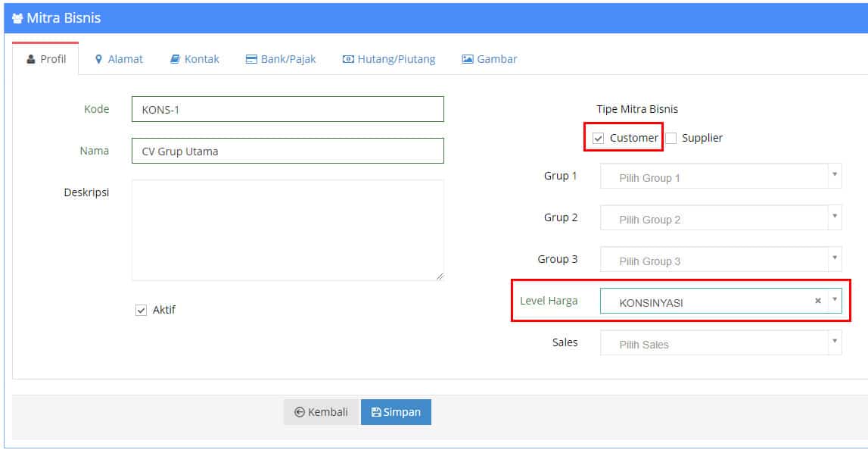The width and height of the screenshot is (868, 453).
Task: Open the Pilih Group 1 dropdown
Action: (x=720, y=177)
